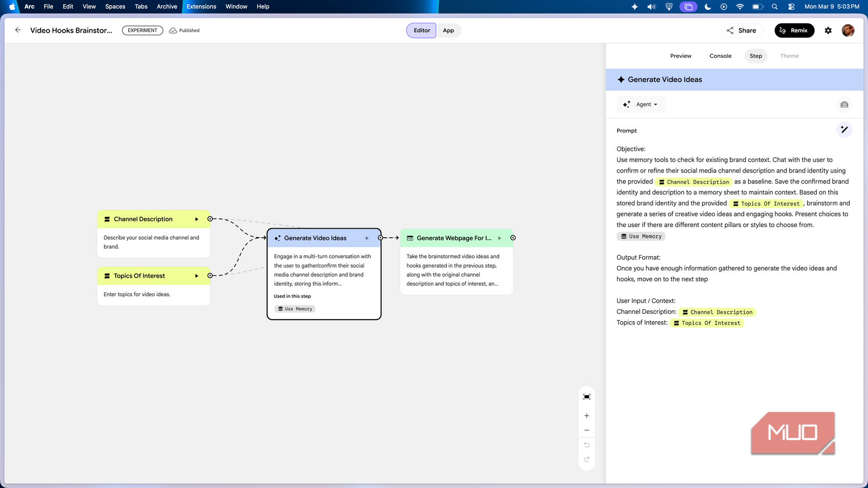Image resolution: width=868 pixels, height=488 pixels.
Task: Click the date and time in menu bar
Action: coord(832,6)
